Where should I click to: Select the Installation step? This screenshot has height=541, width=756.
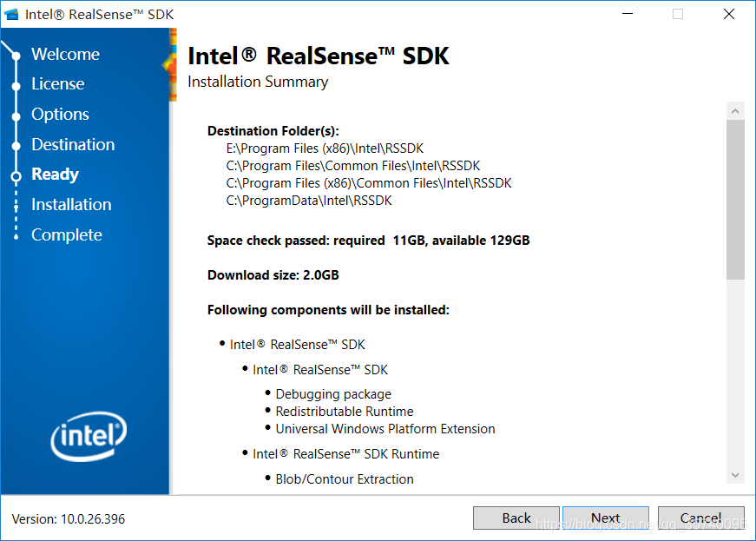click(x=71, y=204)
